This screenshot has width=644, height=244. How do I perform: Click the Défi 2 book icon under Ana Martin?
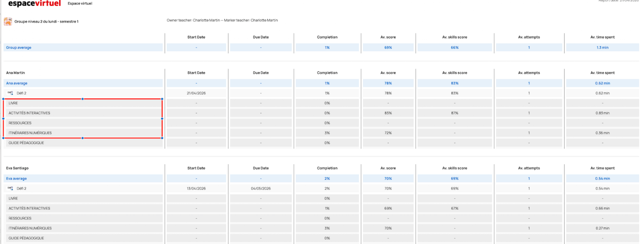pyautogui.click(x=10, y=93)
